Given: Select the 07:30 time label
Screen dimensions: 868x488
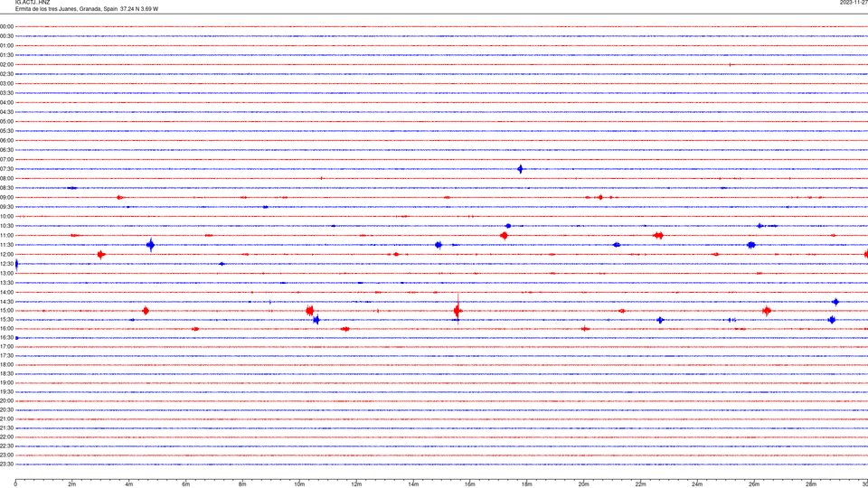Looking at the screenshot, I should coord(6,169).
